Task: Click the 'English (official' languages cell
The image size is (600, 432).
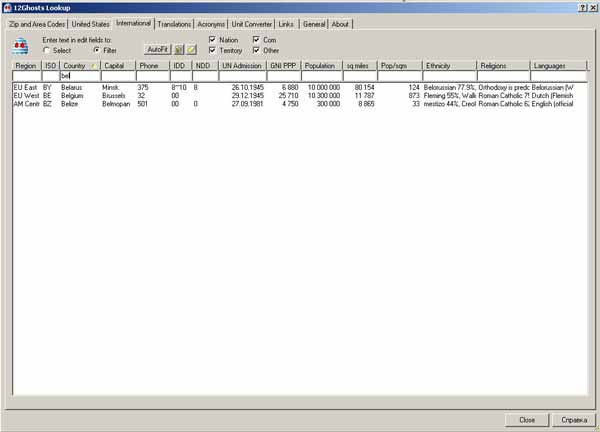Action: [x=552, y=104]
